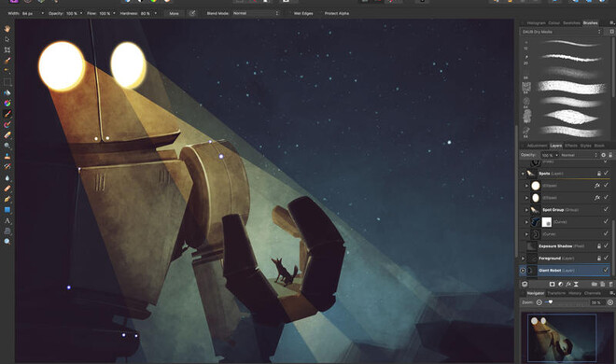
Task: Select the Healing bandage tool
Action: 7,189
